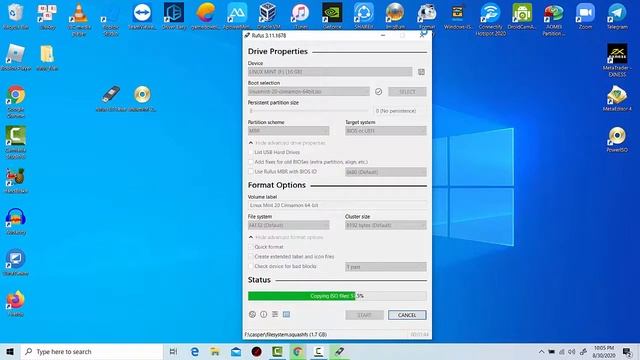This screenshot has height=360, width=640.
Task: Open the Oracle VM VirtualBox desktop icon
Action: click(x=269, y=16)
